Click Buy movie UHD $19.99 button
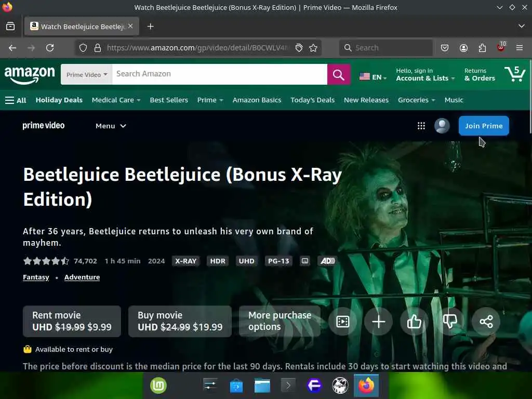532x399 pixels. click(180, 321)
